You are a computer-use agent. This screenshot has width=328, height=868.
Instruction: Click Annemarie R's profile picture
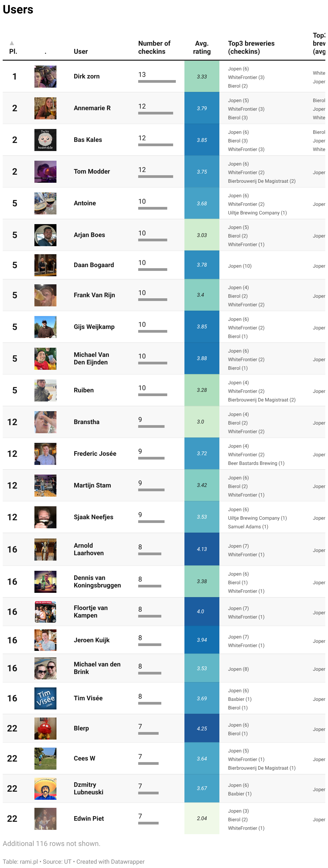[45, 108]
